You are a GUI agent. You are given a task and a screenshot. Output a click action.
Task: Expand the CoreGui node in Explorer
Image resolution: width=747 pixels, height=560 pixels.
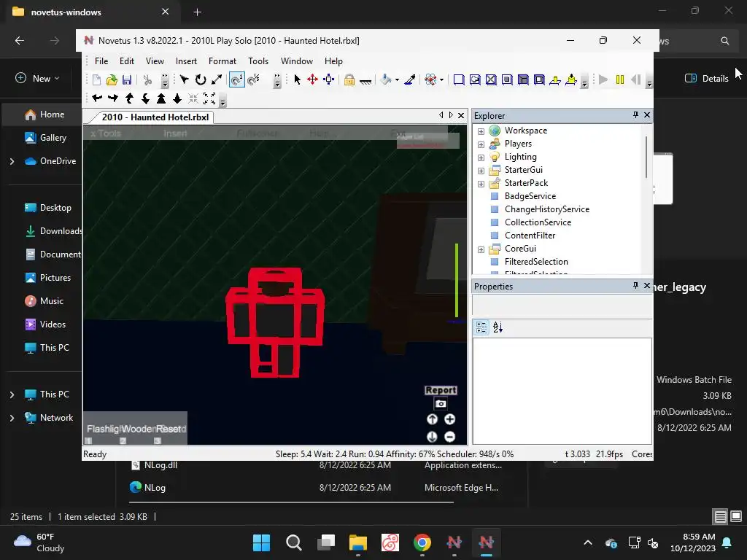(x=481, y=249)
